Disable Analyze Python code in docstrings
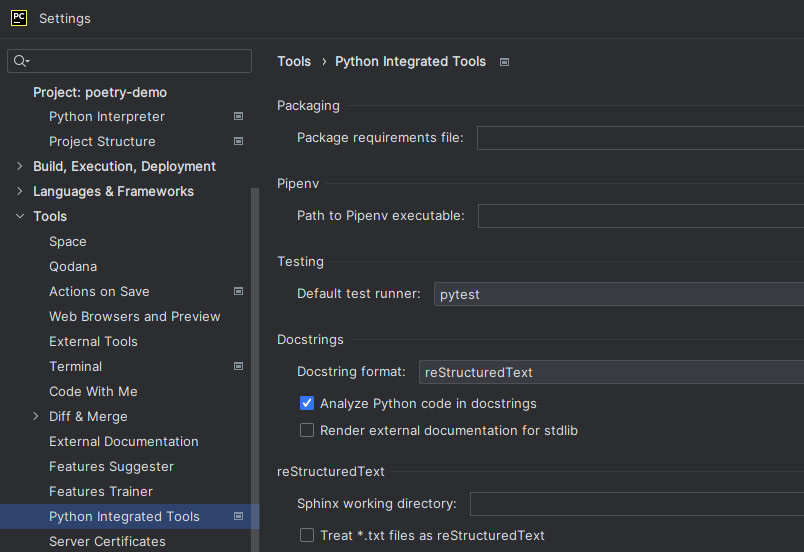Screen dimensions: 804x552 click(307, 404)
